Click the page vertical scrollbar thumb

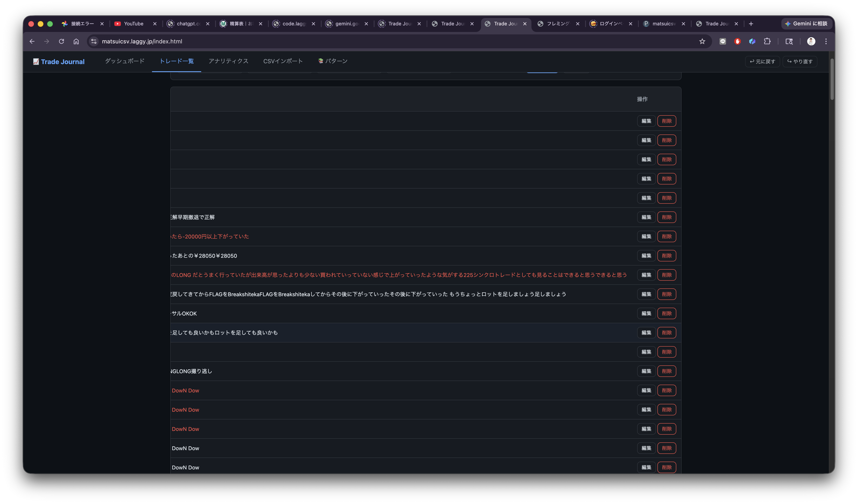pos(832,79)
